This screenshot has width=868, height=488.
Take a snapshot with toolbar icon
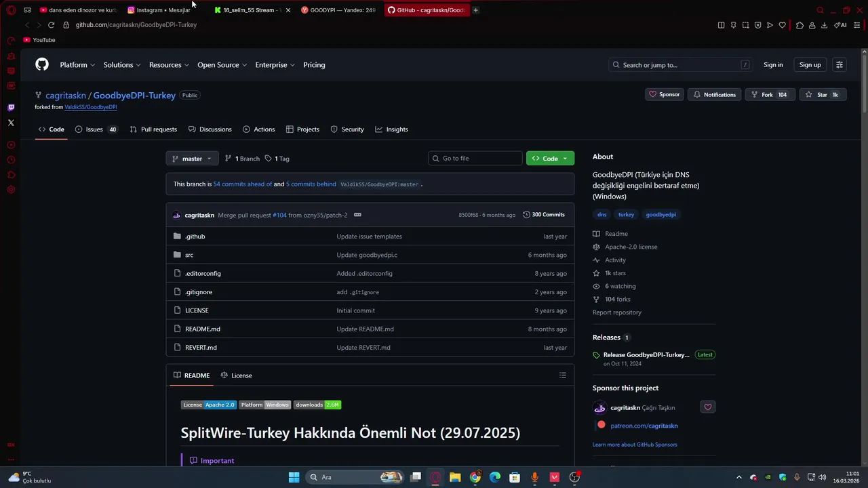pyautogui.click(x=745, y=25)
